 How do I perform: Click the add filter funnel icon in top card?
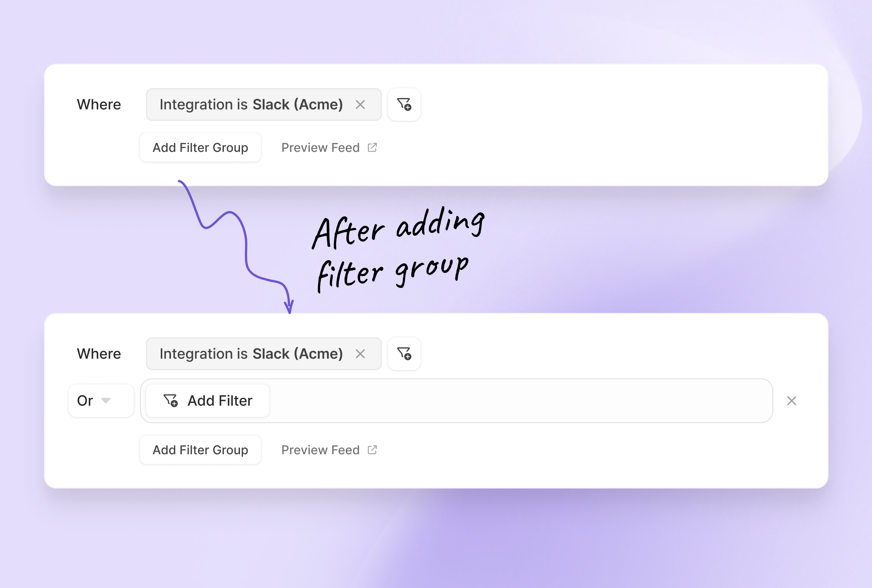coord(404,105)
